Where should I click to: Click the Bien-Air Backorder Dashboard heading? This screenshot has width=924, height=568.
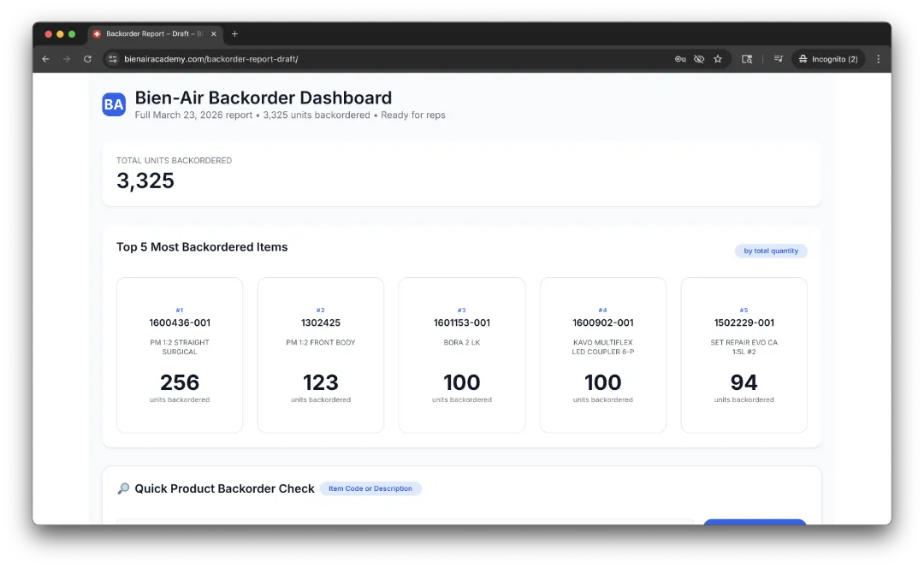click(264, 98)
